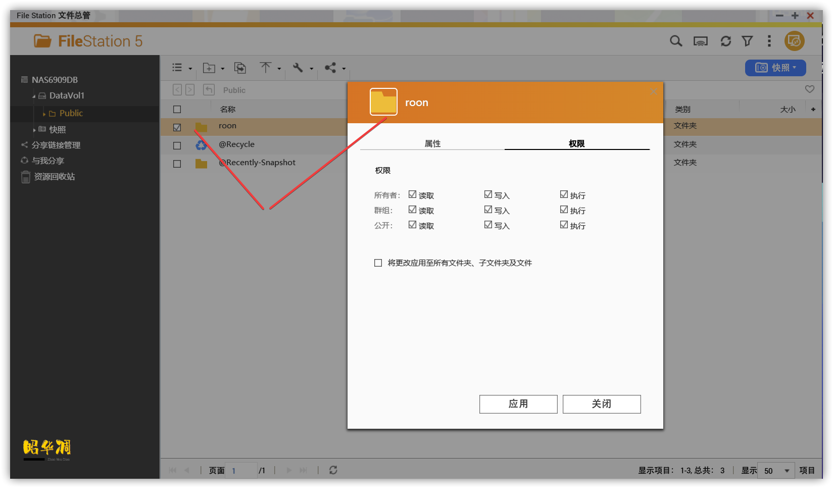Click the tools wrench icon
The image size is (833, 504).
click(298, 68)
